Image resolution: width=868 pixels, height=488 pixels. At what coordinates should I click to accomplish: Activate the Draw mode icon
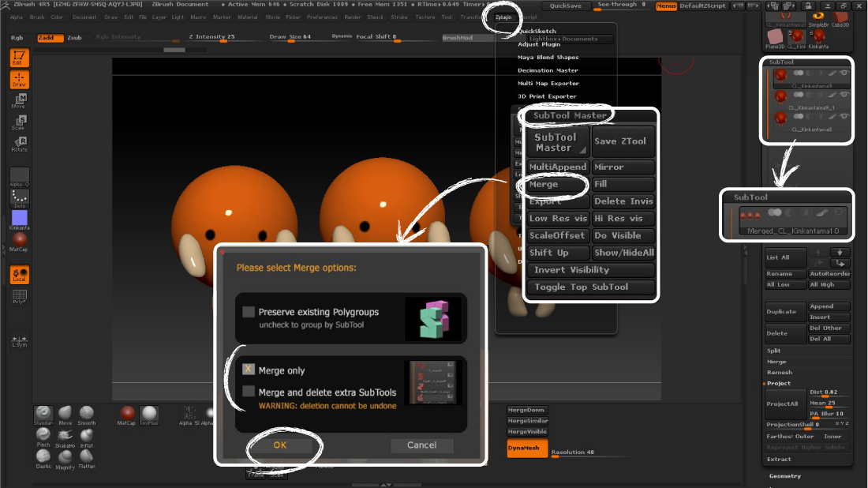click(x=19, y=79)
